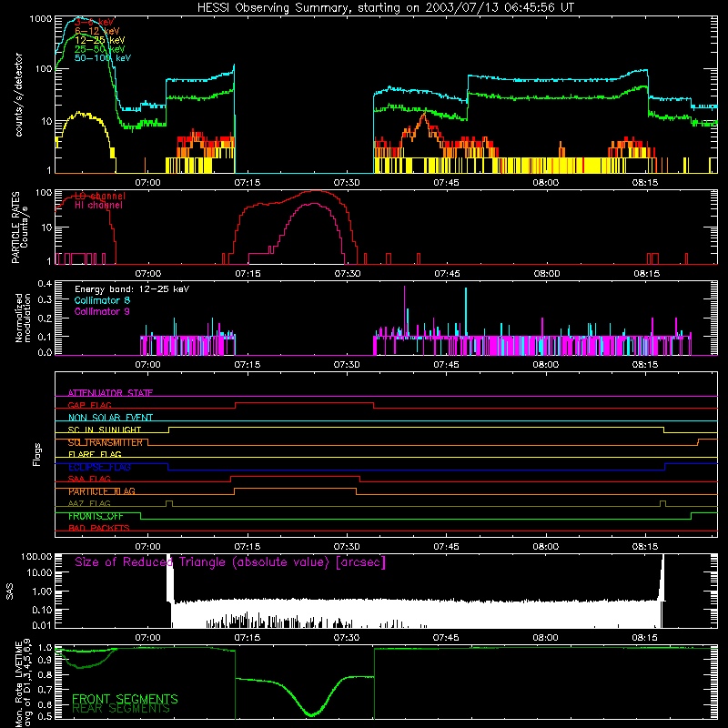Click the 'Size of Reduced Triangle' plot title
This screenshot has height=728, width=728.
click(x=230, y=562)
